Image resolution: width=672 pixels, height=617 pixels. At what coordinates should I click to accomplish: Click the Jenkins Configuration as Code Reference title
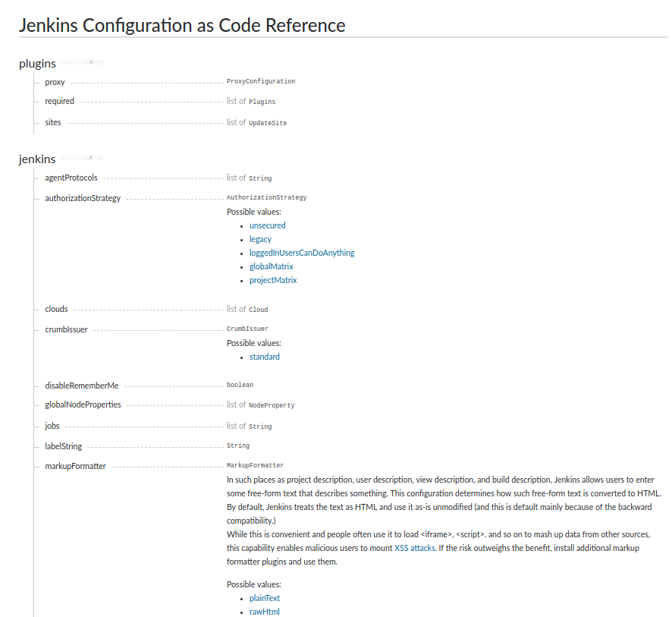pyautogui.click(x=182, y=25)
